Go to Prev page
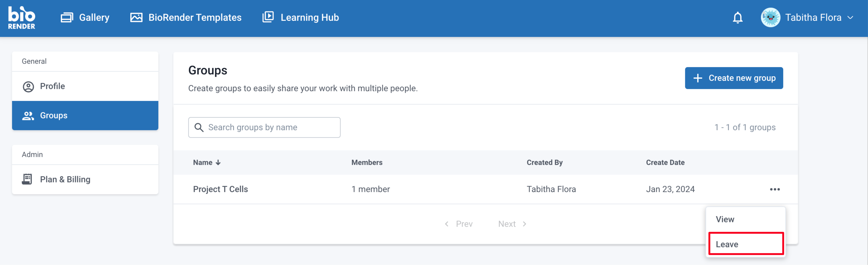 coord(459,224)
